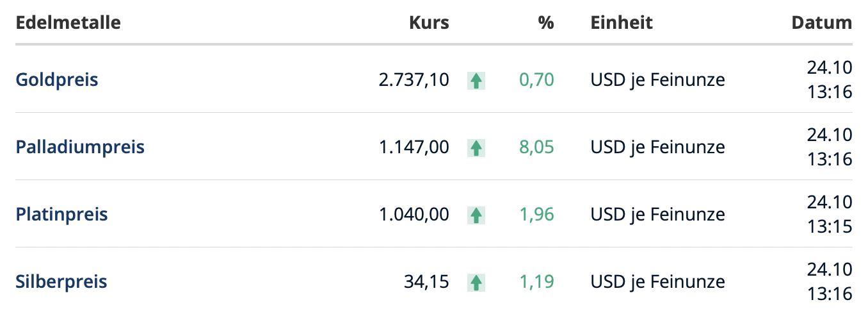Click the green up arrow beside Goldpreis
The height and width of the screenshot is (309, 868).
click(476, 81)
